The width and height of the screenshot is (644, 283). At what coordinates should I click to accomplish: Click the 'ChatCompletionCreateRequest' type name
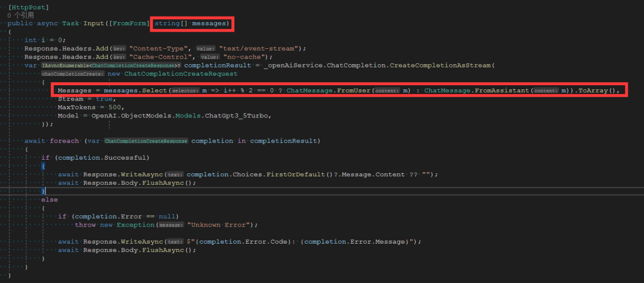(181, 73)
